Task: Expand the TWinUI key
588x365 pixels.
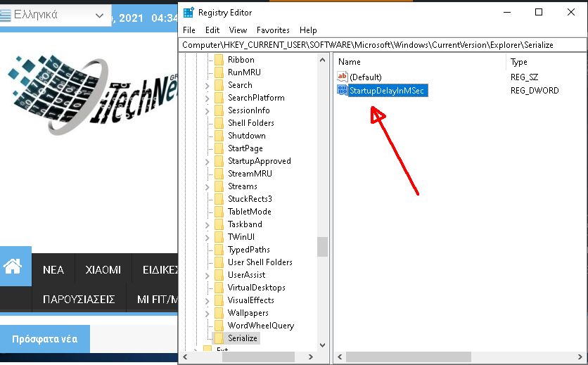Action: click(207, 238)
